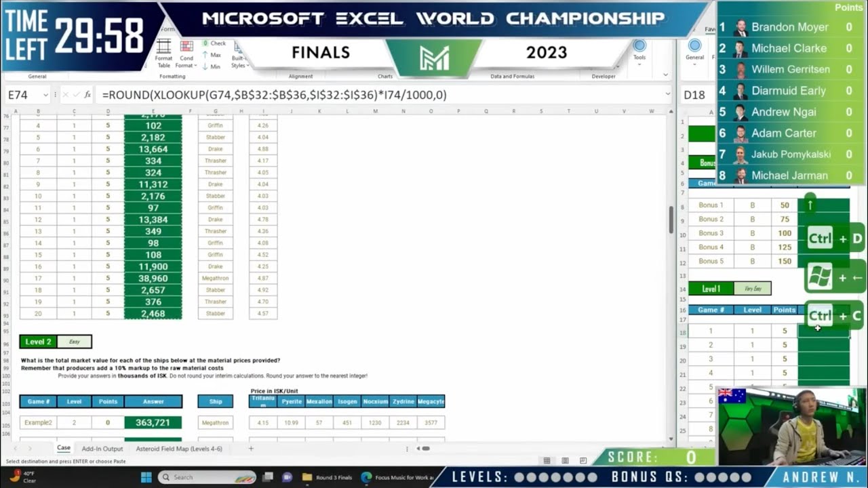Viewport: 868px width, 488px height.
Task: Select the answer cell showing 38,960
Action: (x=153, y=278)
